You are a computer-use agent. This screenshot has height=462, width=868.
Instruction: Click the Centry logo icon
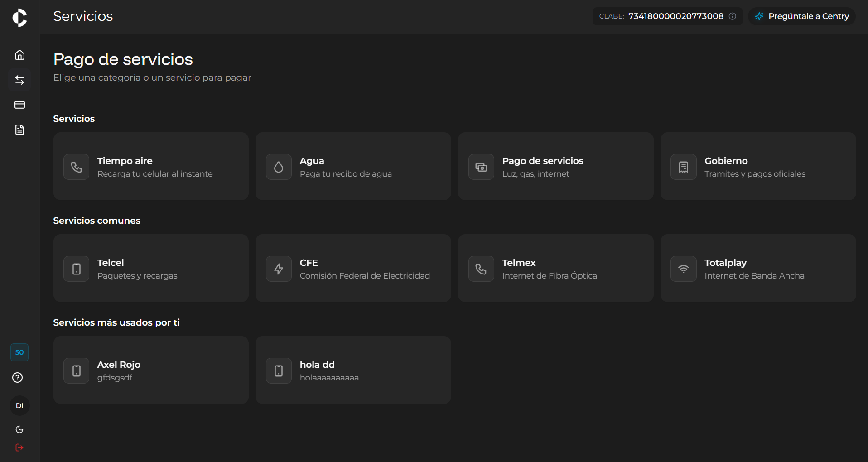click(19, 18)
